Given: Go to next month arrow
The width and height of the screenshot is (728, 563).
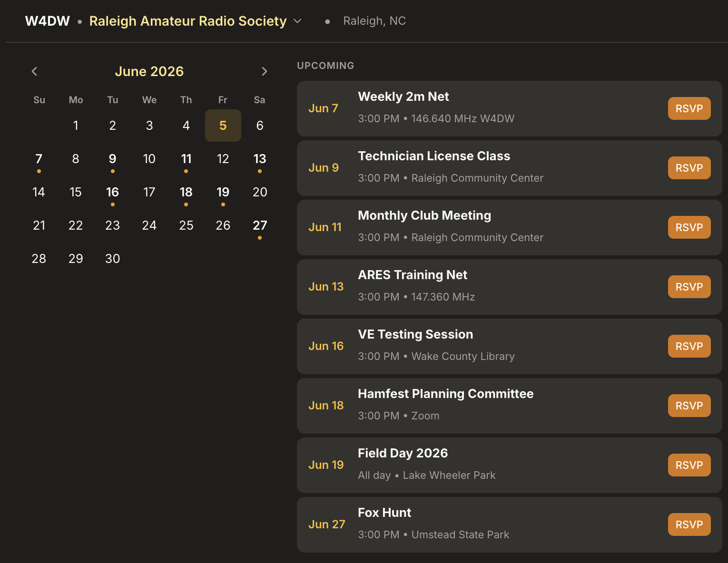Looking at the screenshot, I should 265,71.
